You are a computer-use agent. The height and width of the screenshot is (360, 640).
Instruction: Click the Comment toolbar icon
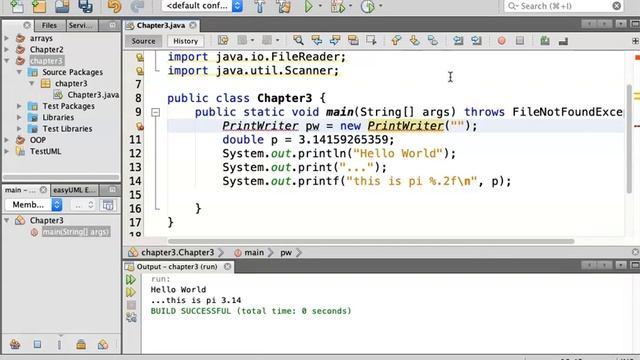pos(545,40)
